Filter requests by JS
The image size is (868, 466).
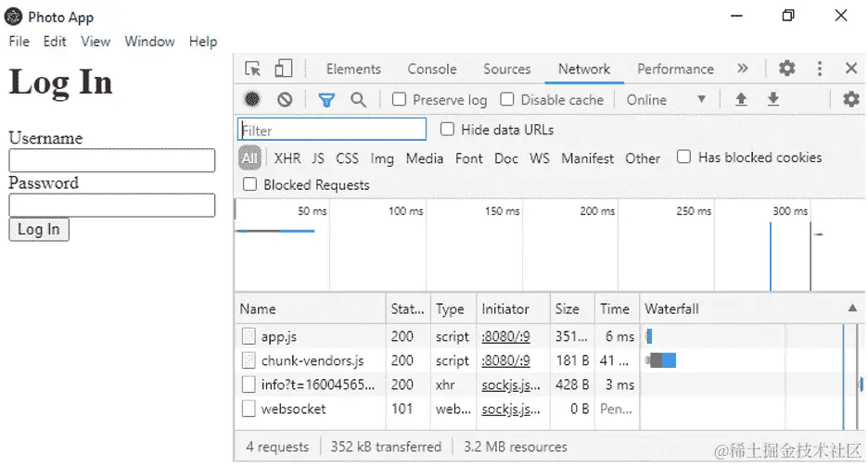(x=318, y=158)
